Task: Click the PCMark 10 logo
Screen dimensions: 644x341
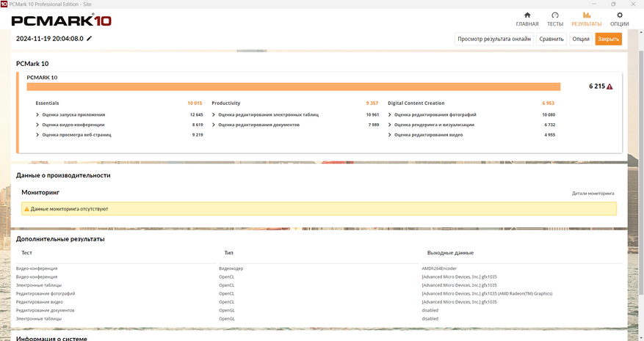Action: (61, 21)
